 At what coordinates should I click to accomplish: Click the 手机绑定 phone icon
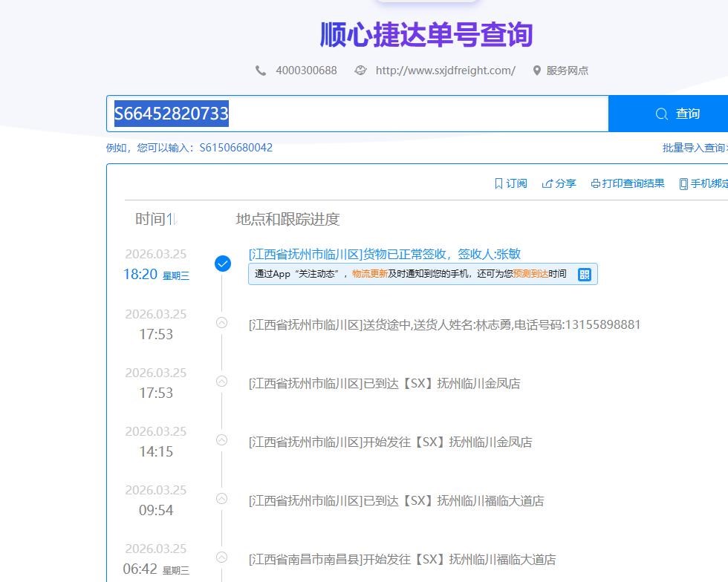(683, 183)
